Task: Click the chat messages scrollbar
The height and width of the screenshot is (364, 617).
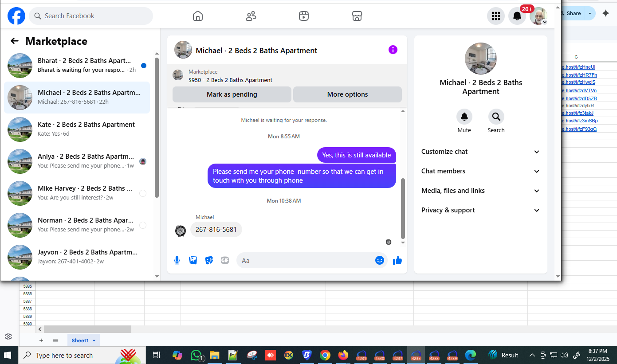Action: pos(403,208)
